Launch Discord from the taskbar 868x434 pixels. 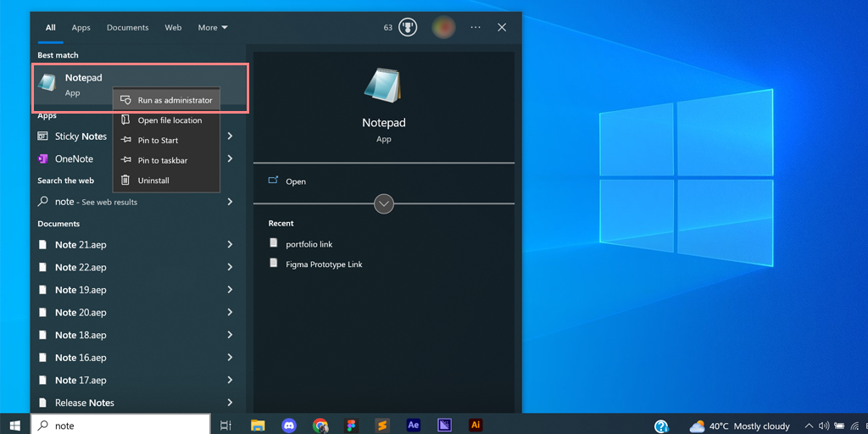pos(288,426)
